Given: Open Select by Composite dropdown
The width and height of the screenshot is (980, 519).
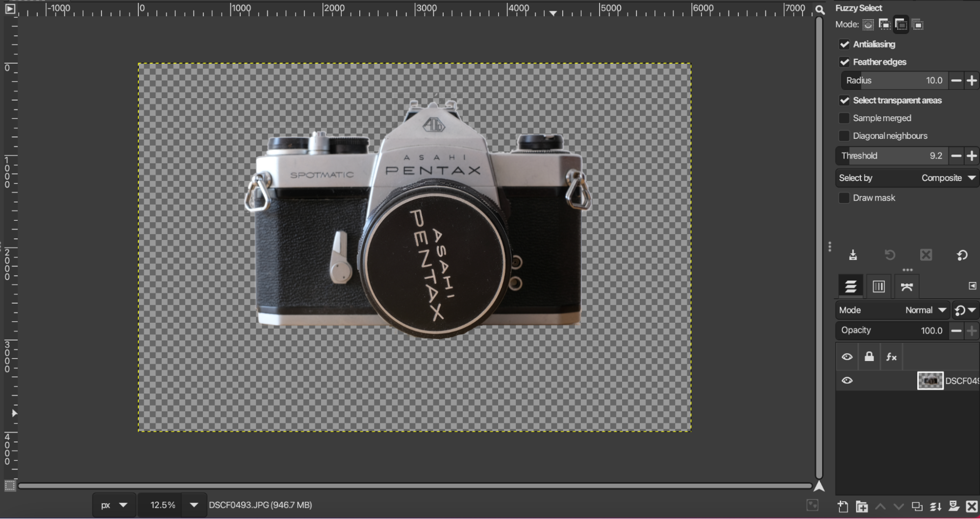Looking at the screenshot, I should pos(907,178).
